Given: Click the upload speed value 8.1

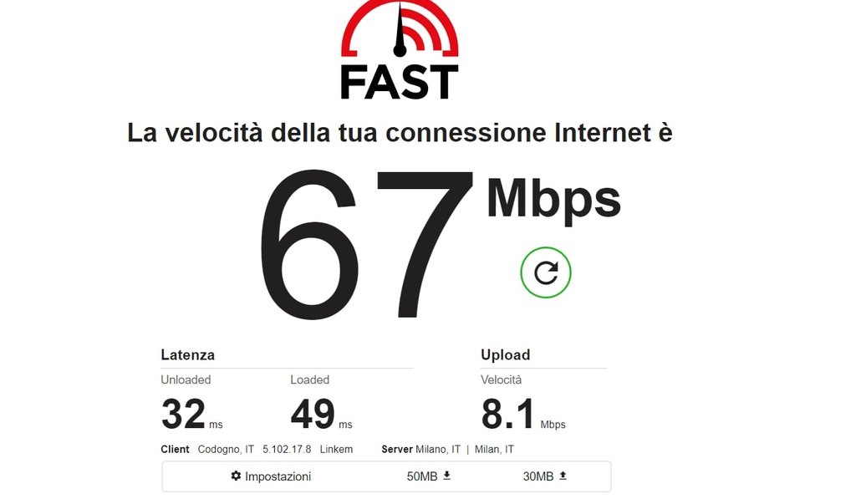Looking at the screenshot, I should click(507, 414).
